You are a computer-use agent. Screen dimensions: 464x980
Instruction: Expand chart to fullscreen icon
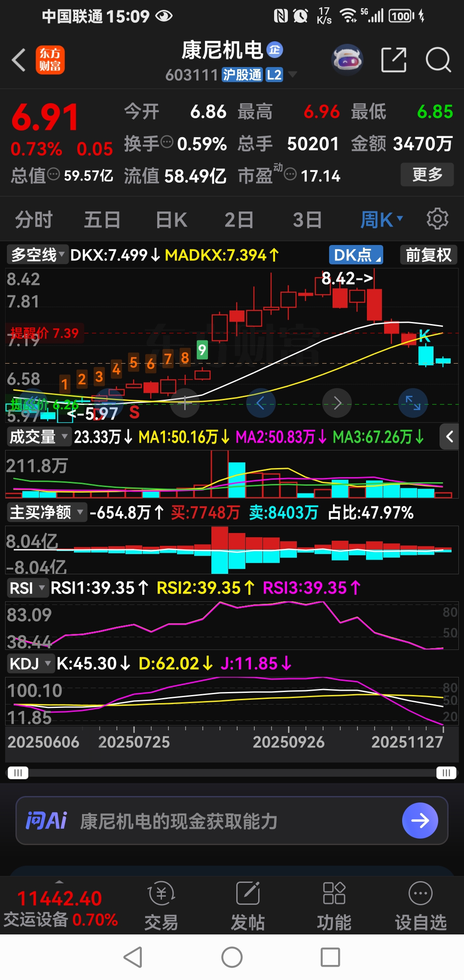pos(413,403)
